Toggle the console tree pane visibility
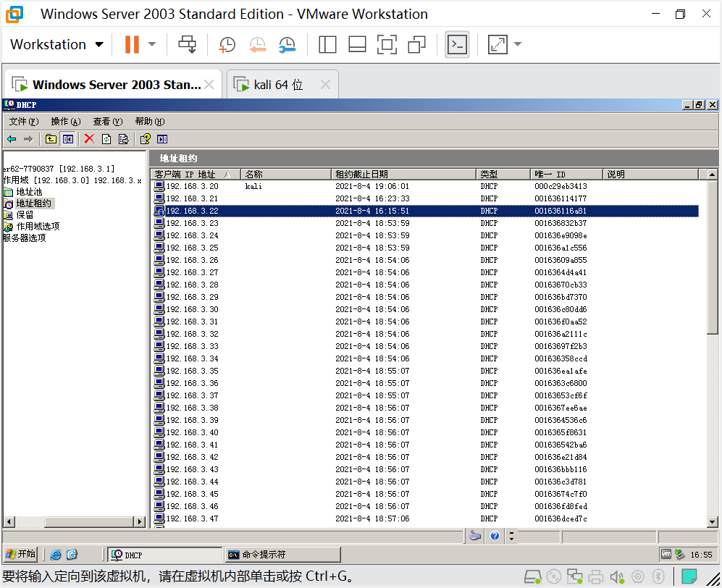 (x=67, y=139)
